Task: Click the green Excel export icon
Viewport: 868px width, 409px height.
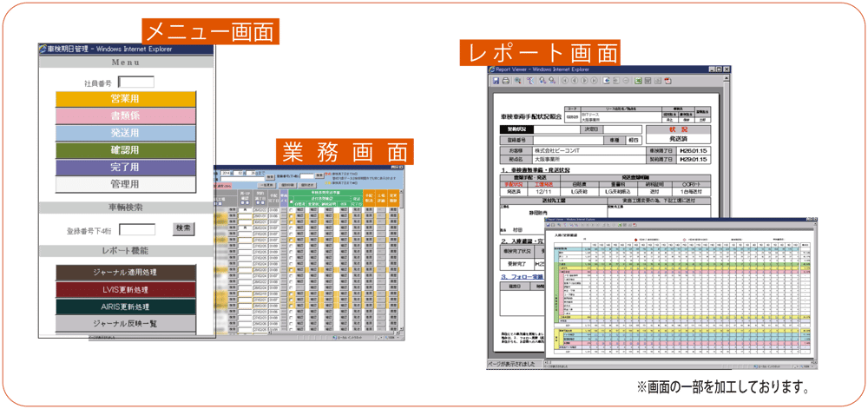Action: click(638, 81)
